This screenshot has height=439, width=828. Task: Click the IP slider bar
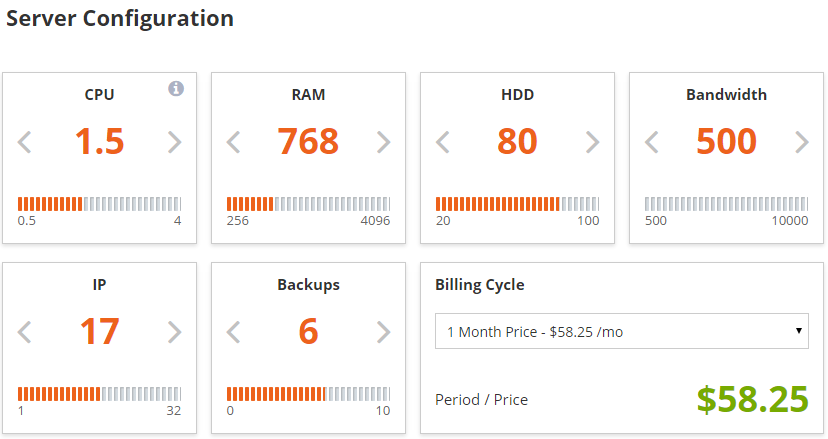(99, 394)
